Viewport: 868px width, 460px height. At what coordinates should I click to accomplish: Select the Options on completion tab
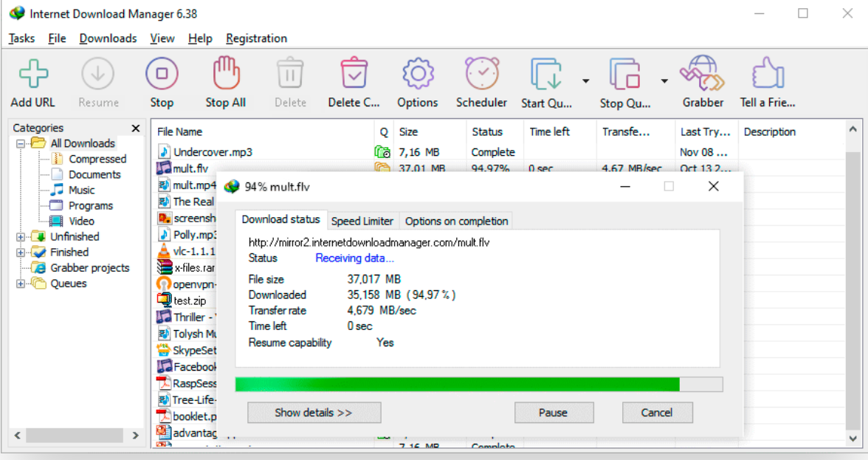pyautogui.click(x=456, y=220)
